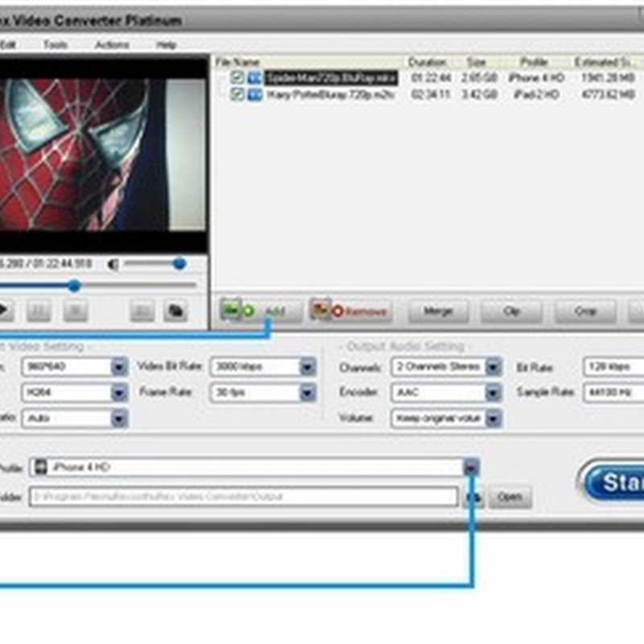Open the Help menu
Screen dimensions: 644x644
click(167, 44)
